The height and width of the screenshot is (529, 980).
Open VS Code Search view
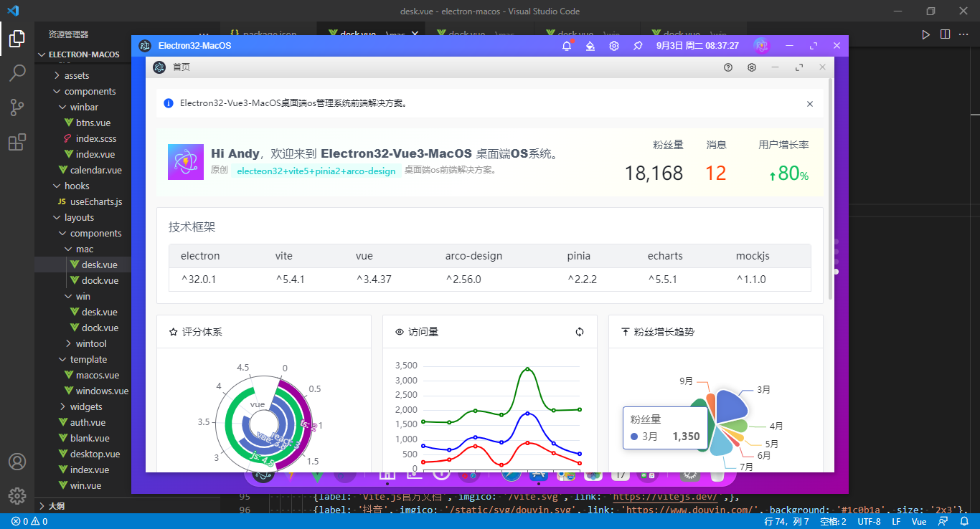click(17, 72)
